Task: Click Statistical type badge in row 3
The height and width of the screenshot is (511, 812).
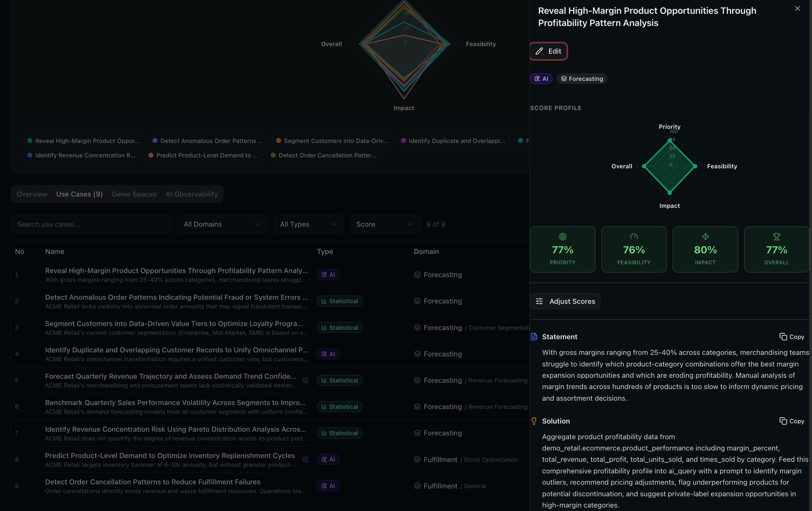Action: pyautogui.click(x=339, y=327)
